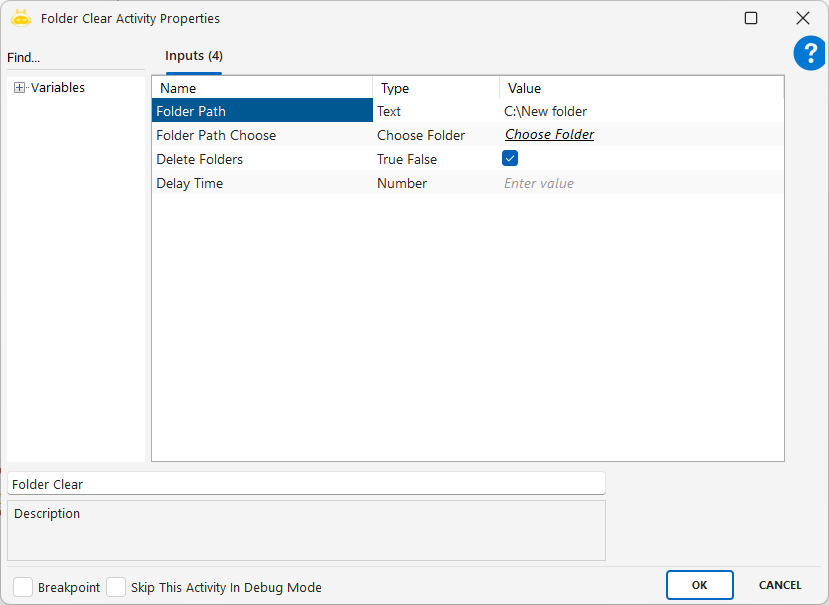Image resolution: width=829 pixels, height=605 pixels.
Task: Click the Folder Clear name field
Action: click(x=306, y=484)
